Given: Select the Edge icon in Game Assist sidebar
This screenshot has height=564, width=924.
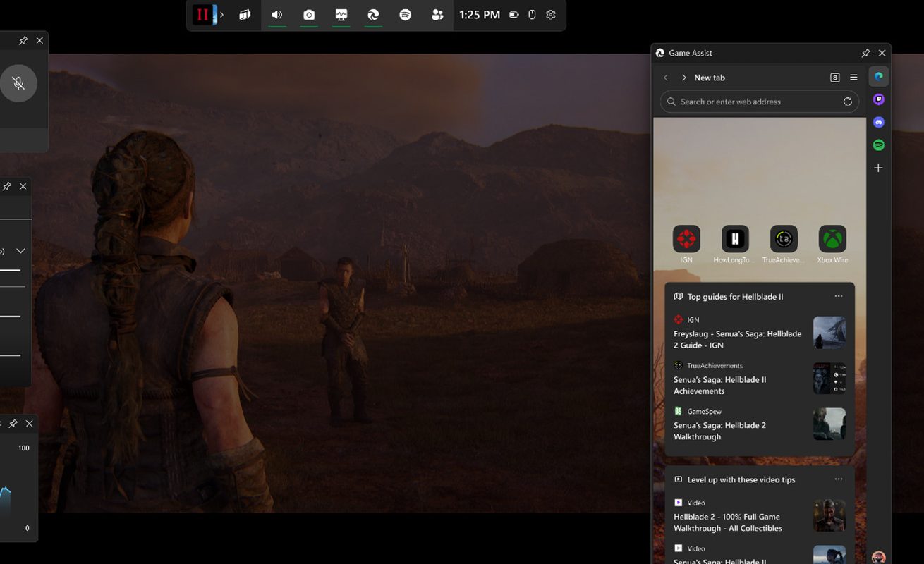Looking at the screenshot, I should click(878, 76).
